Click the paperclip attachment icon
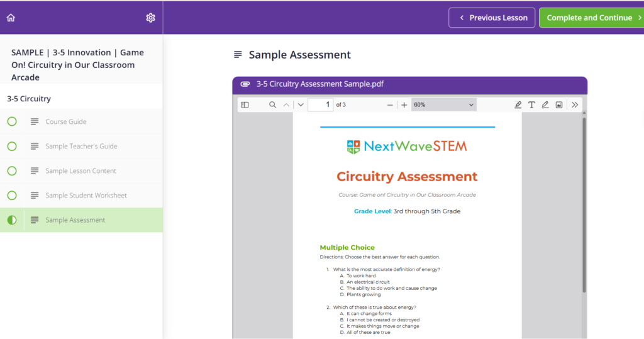This screenshot has height=339, width=644. [x=245, y=84]
